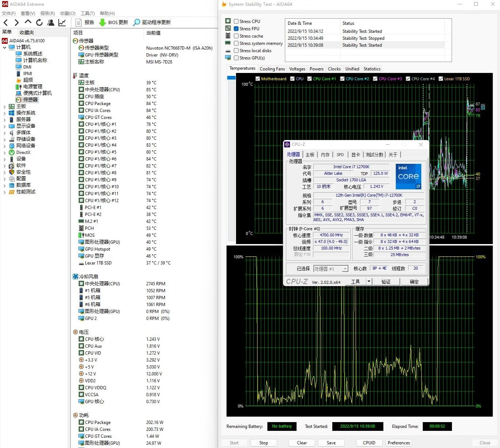Image resolution: width=500 pixels, height=448 pixels.
Task: Click the Intel Core i7 logo in CPU-Z
Action: (408, 176)
